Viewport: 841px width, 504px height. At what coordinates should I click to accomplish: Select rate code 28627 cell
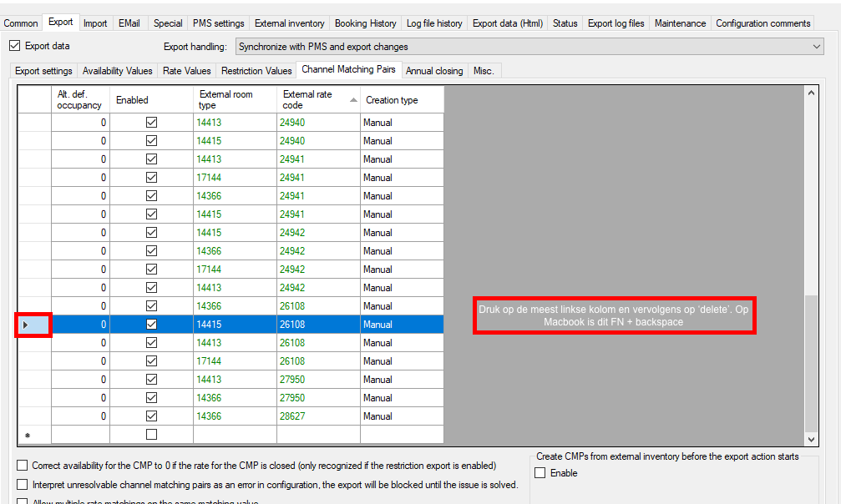(318, 416)
